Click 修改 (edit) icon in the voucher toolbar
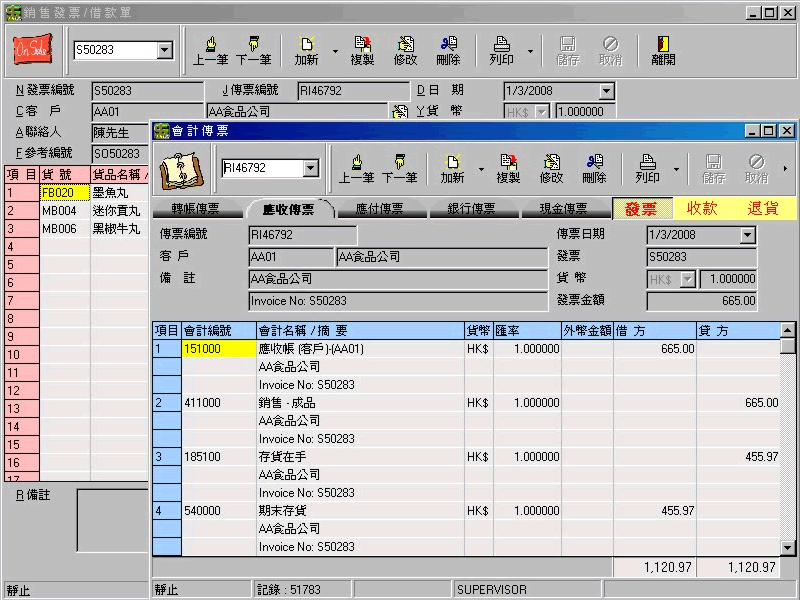 [x=551, y=168]
